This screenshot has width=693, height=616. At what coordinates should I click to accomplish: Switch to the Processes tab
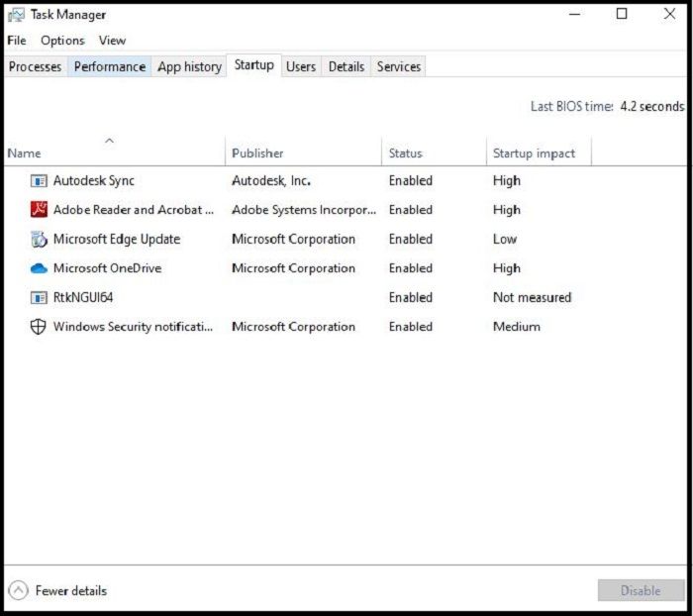point(36,66)
